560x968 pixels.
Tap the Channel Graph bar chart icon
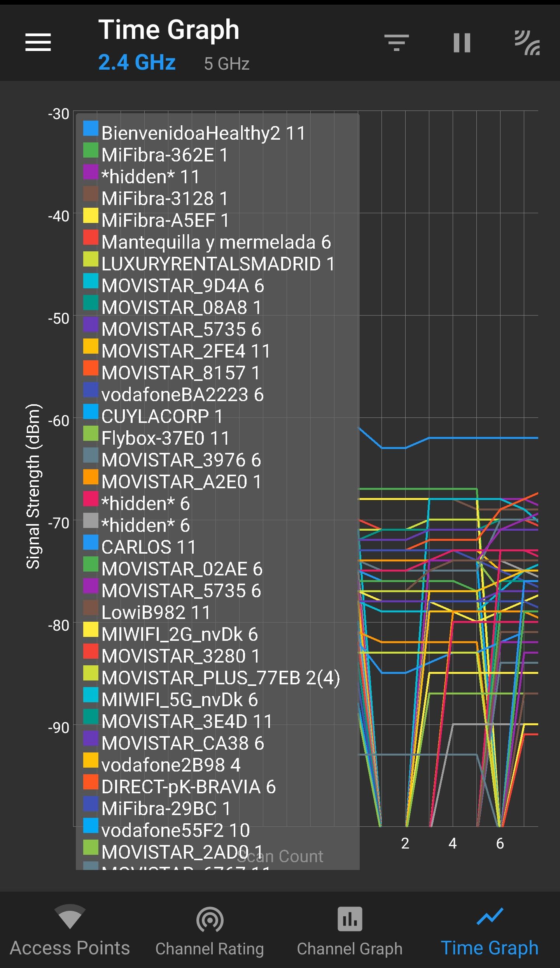(x=350, y=919)
